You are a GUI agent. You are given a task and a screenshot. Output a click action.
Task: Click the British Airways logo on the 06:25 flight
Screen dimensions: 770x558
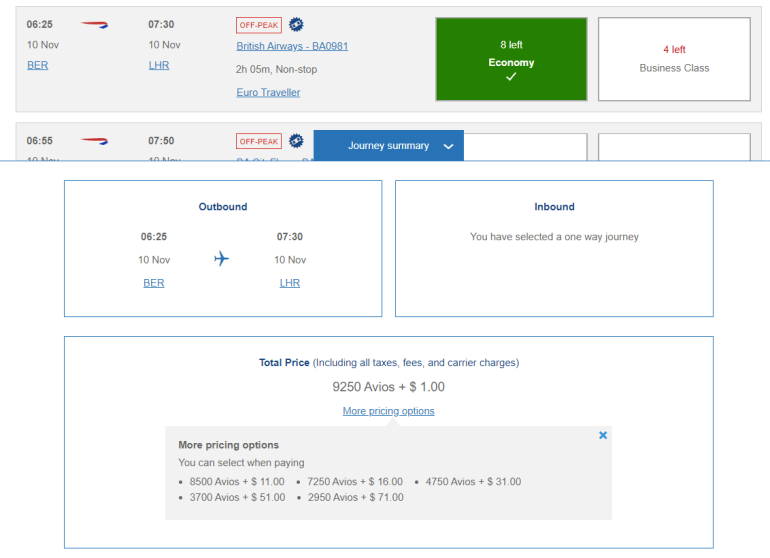click(x=95, y=24)
